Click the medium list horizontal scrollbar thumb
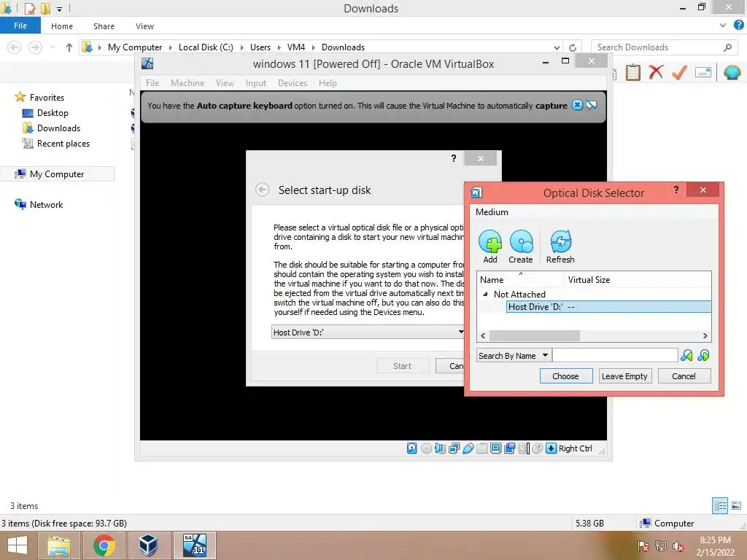Image resolution: width=747 pixels, height=560 pixels. point(535,335)
